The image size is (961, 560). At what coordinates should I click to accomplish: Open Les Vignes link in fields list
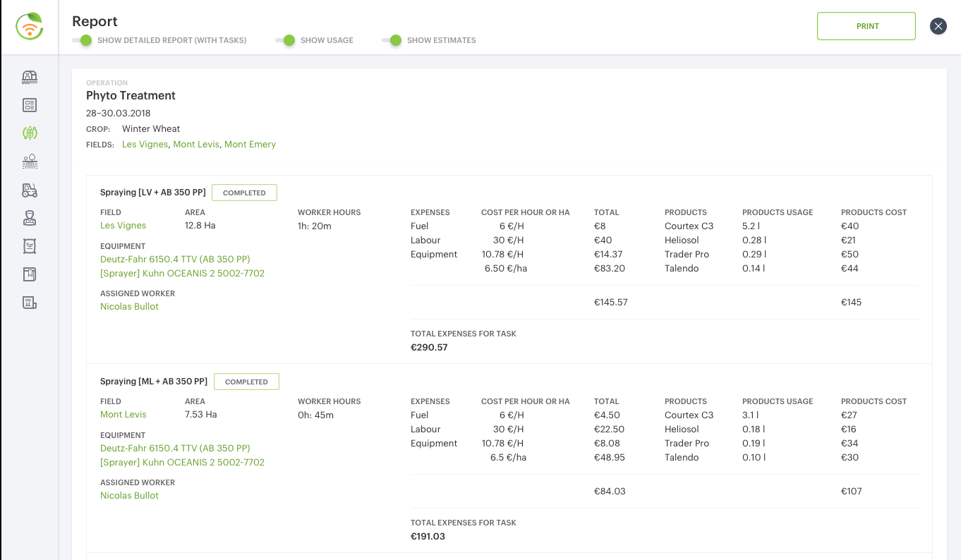(x=145, y=144)
